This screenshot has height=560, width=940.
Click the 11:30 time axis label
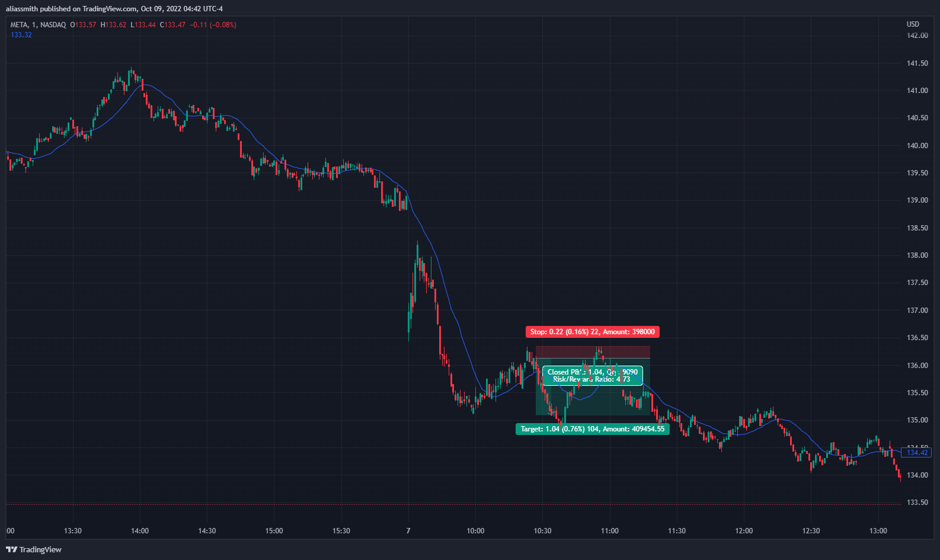(x=677, y=531)
